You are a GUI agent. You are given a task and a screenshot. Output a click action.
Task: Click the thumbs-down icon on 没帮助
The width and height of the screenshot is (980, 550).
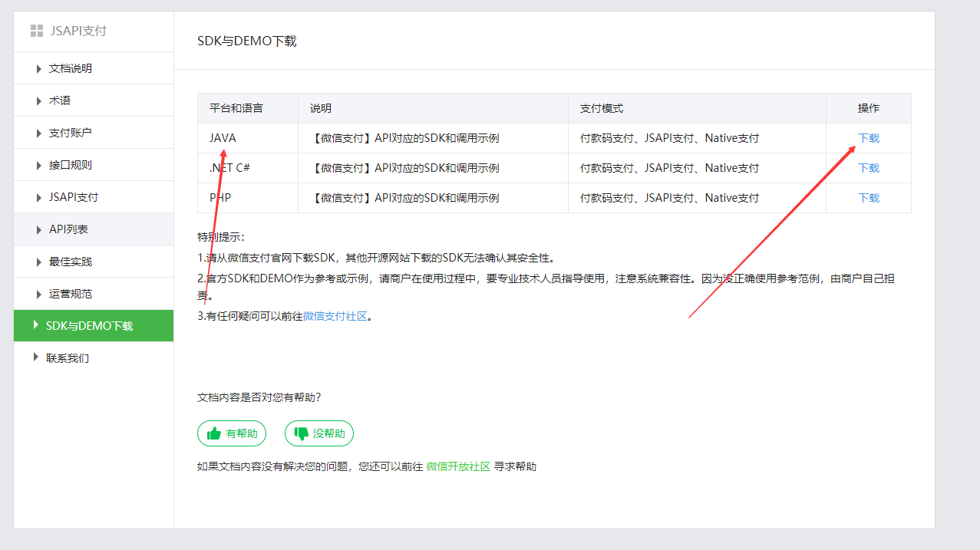(302, 433)
